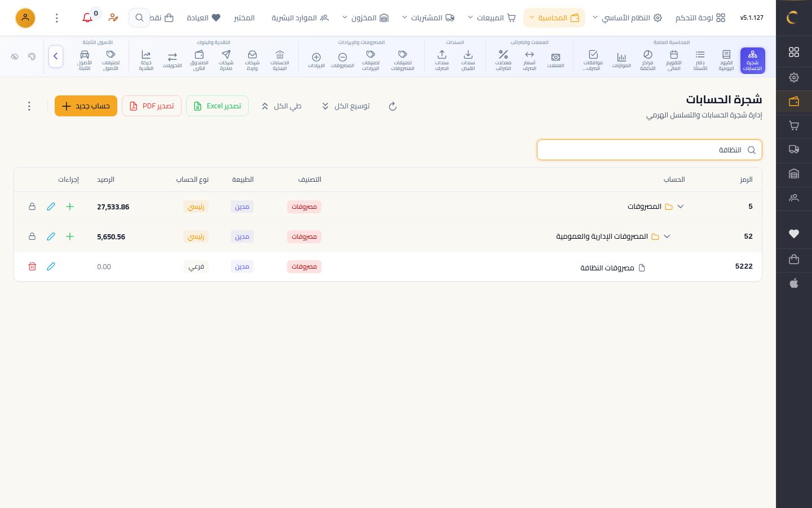Open the المشتريات dropdown menu
Viewport: 812px width, 508px height.
point(429,18)
